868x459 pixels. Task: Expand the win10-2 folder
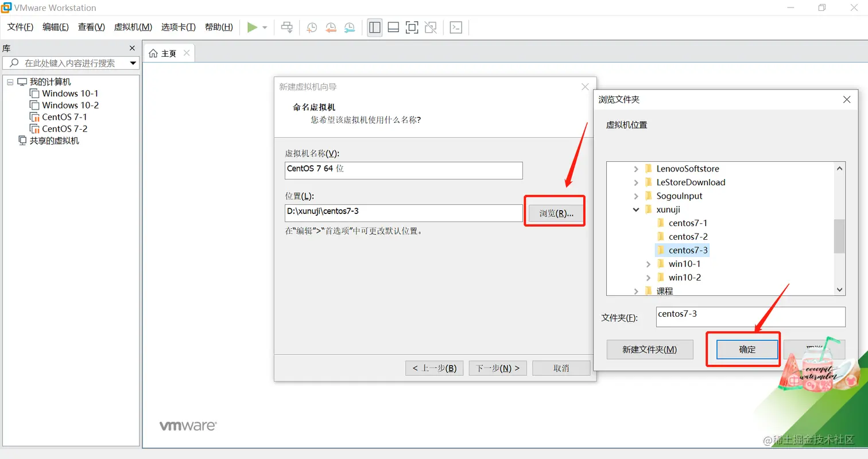coord(648,278)
